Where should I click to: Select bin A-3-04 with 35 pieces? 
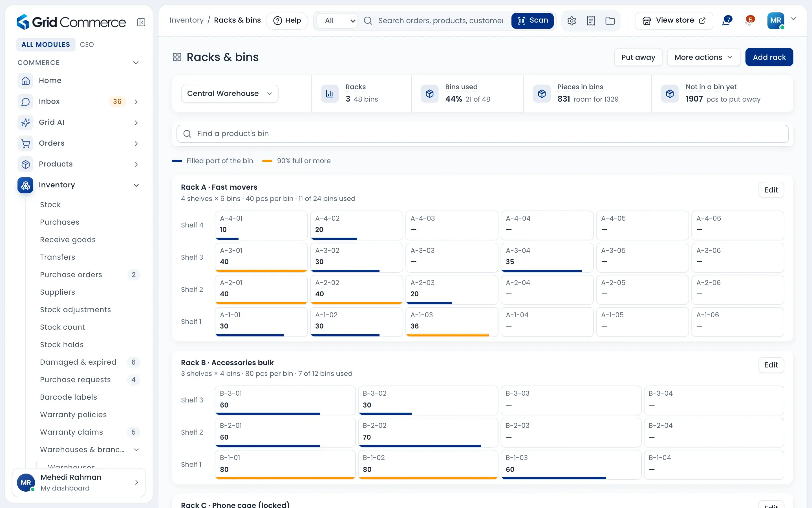click(x=547, y=257)
